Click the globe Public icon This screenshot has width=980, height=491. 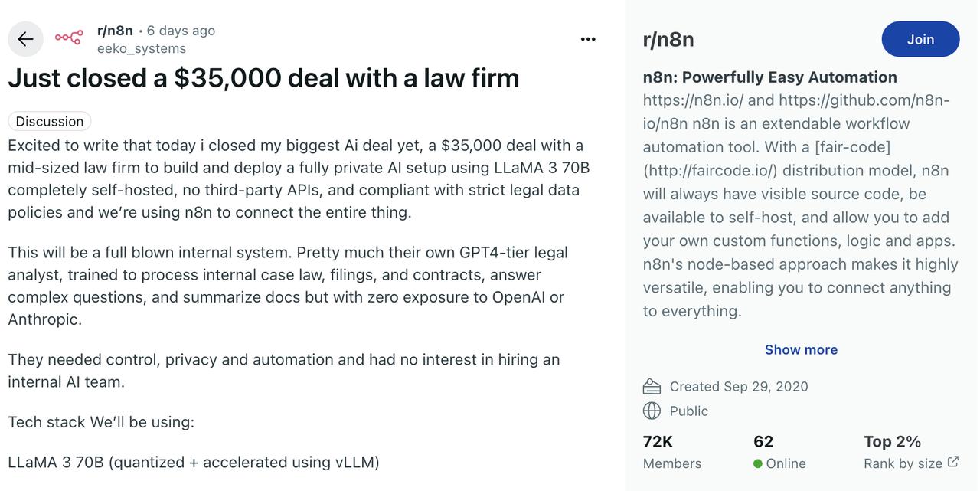[652, 411]
